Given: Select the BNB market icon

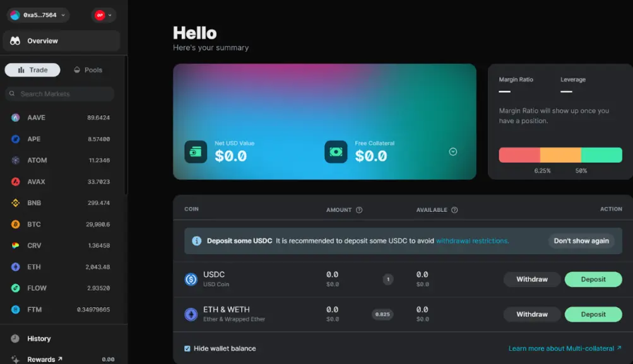Looking at the screenshot, I should click(15, 203).
